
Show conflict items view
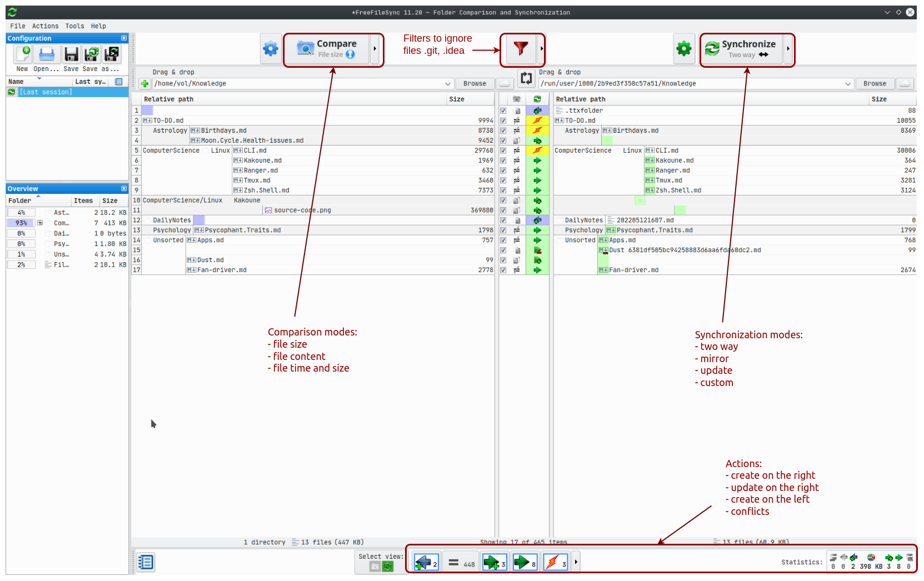(555, 563)
